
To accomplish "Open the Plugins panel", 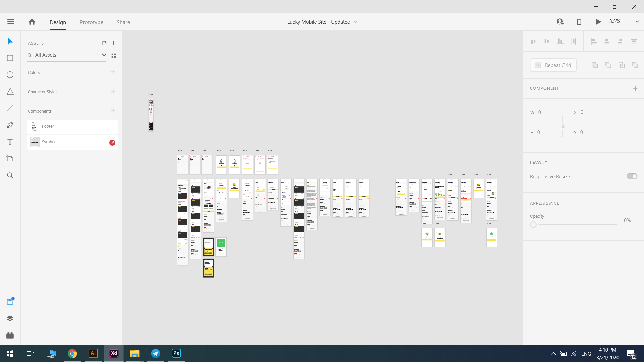I will (10, 335).
